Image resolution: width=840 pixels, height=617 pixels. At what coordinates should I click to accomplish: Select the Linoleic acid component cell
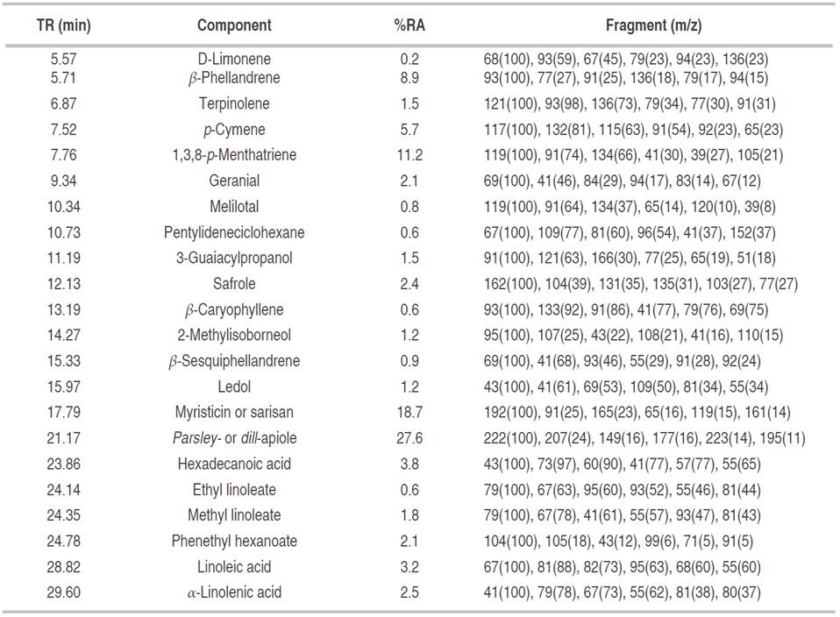click(234, 567)
